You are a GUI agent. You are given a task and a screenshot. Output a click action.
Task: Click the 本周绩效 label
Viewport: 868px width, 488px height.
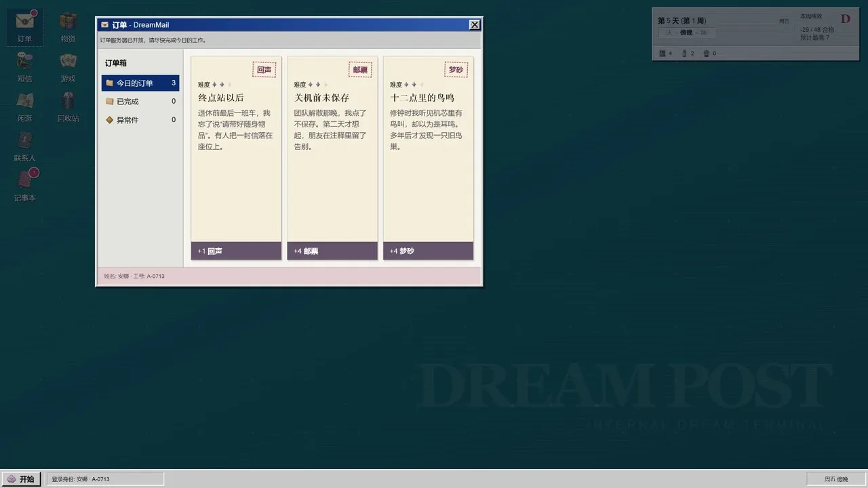point(810,16)
